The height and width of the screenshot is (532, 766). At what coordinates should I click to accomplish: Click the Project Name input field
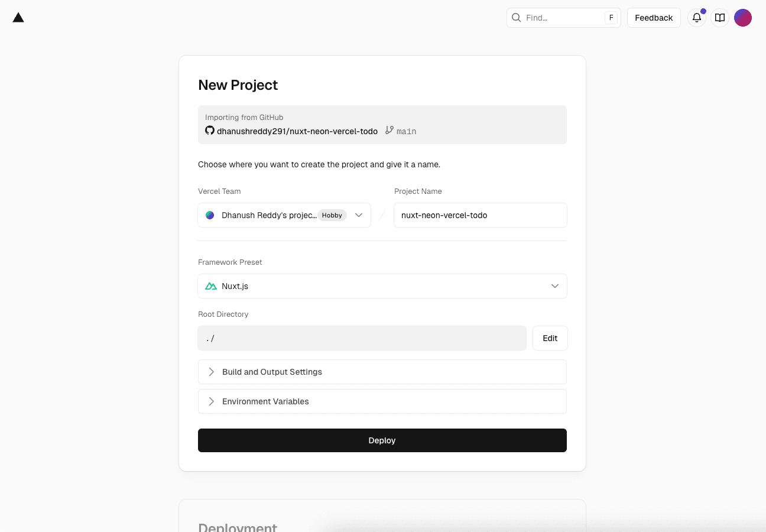click(480, 215)
